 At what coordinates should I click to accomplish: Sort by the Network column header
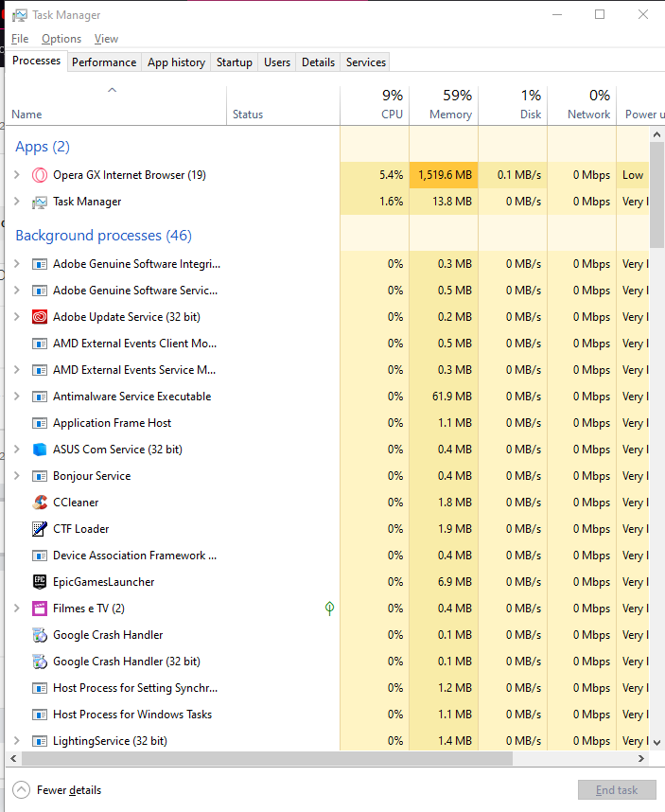pyautogui.click(x=582, y=105)
